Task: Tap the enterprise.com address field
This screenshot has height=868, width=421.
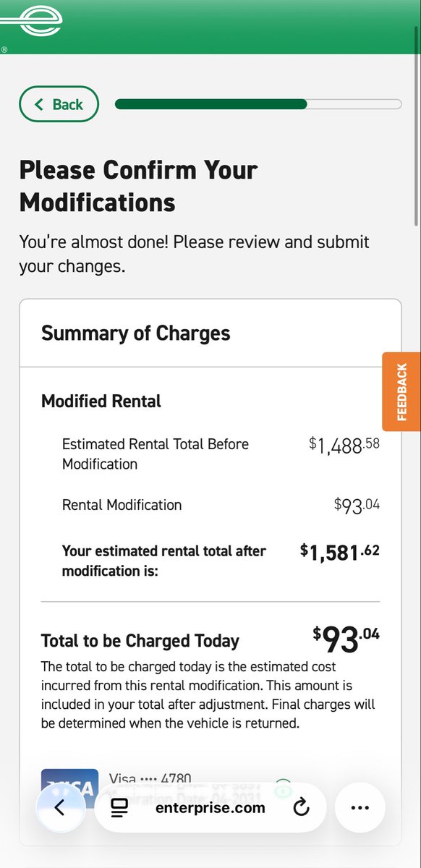Action: click(x=210, y=808)
